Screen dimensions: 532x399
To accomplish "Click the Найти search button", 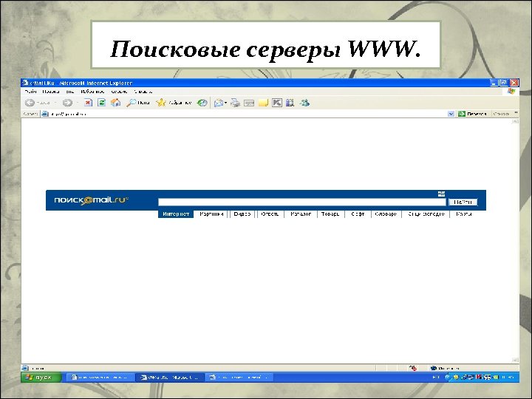I will [x=463, y=202].
